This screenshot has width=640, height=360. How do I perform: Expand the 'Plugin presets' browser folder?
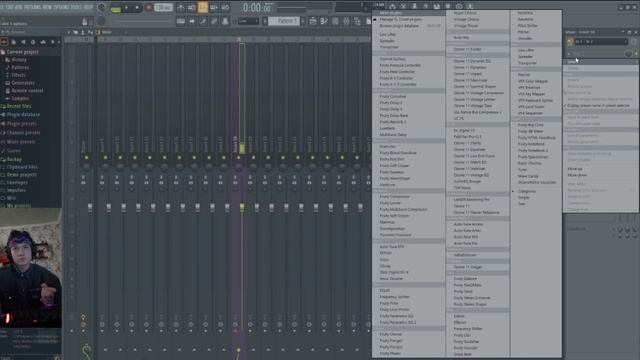pos(21,124)
